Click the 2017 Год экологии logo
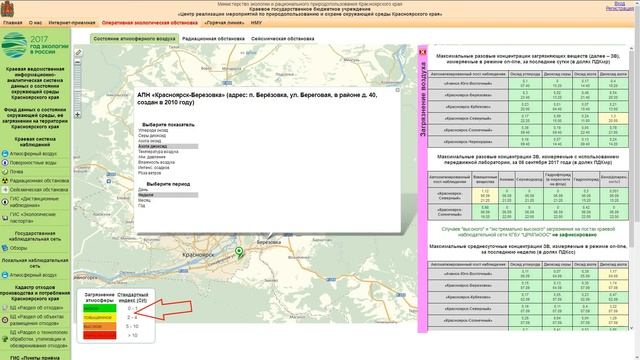Image resolution: width=640 pixels, height=360 pixels. (x=35, y=45)
